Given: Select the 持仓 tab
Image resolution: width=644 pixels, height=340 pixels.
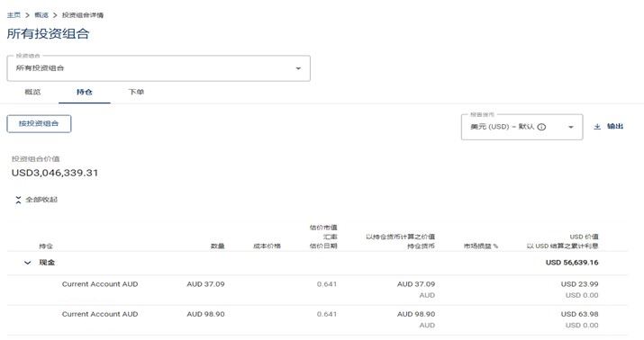Looking at the screenshot, I should coord(84,92).
